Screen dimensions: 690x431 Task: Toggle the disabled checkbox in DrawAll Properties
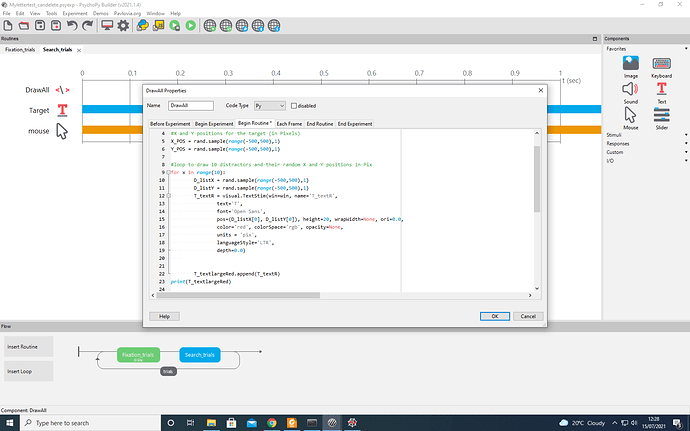[294, 106]
